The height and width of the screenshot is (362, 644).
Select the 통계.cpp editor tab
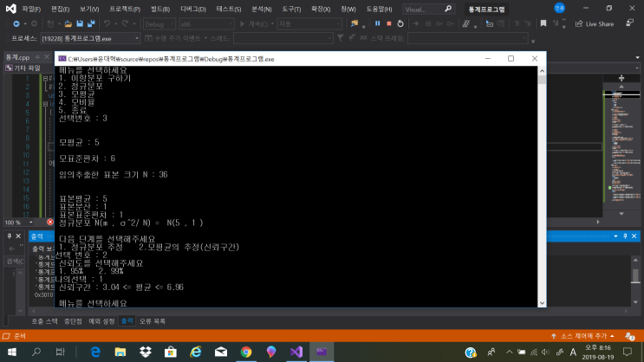[x=17, y=57]
